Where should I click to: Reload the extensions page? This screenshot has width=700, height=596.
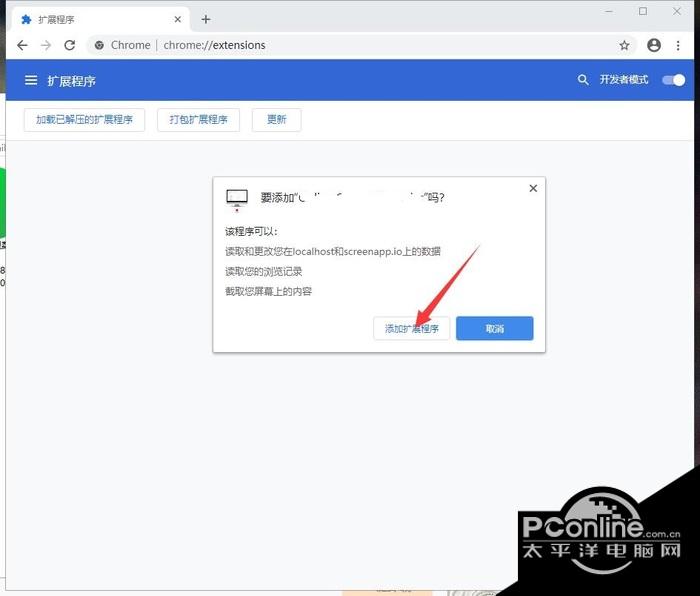point(70,45)
